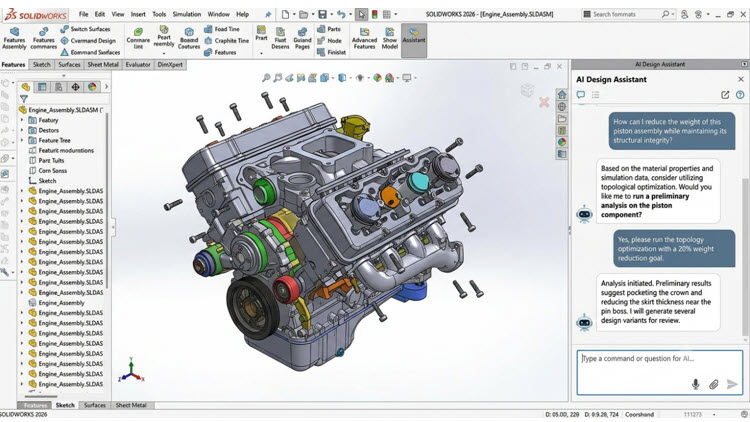
Task: Expand the Prart dropdown arrow
Action: coord(261,53)
